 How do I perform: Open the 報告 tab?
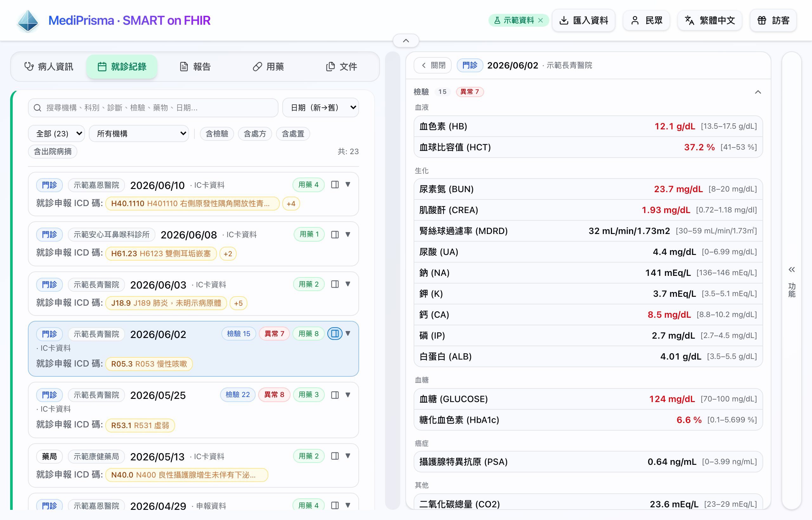pyautogui.click(x=195, y=67)
